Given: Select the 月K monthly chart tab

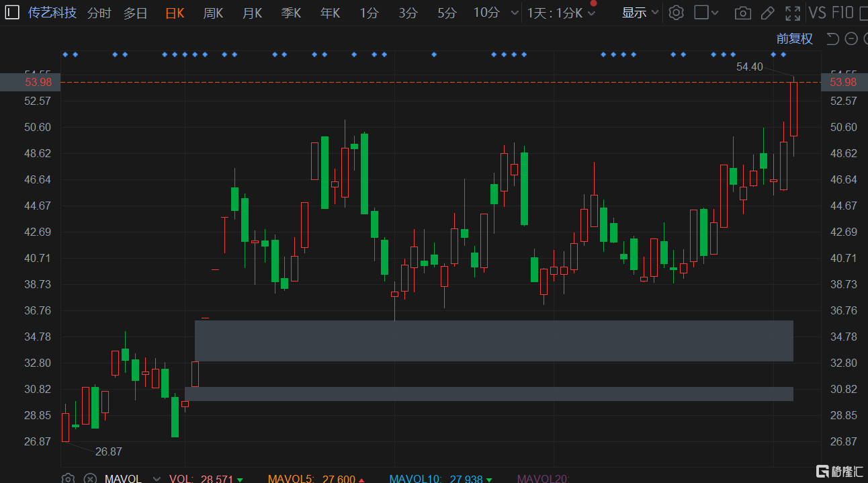Looking at the screenshot, I should coord(252,13).
